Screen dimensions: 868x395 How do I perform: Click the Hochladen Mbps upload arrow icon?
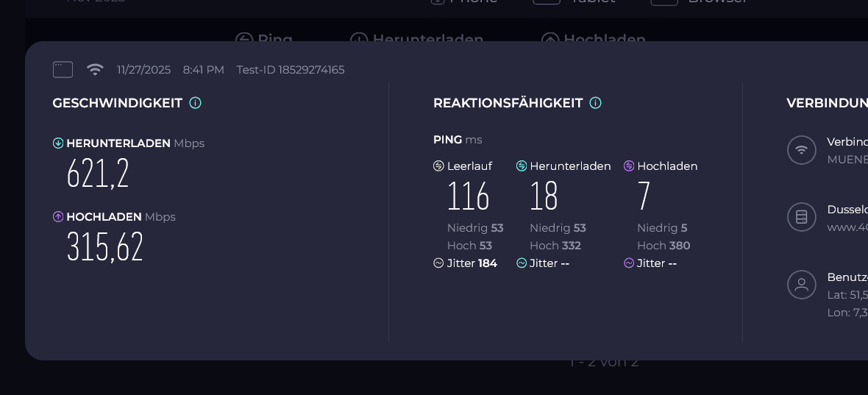tap(58, 217)
